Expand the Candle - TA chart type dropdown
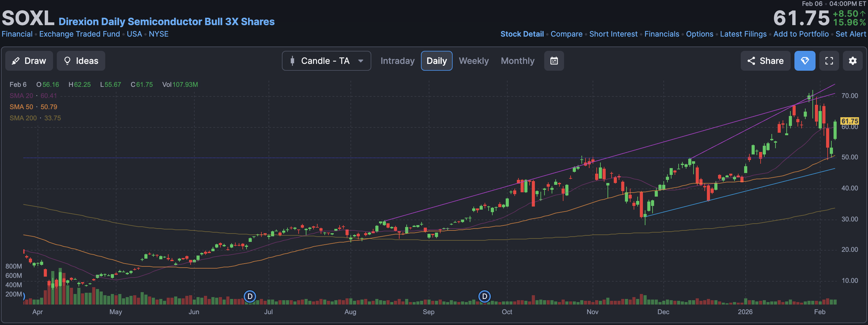 326,61
